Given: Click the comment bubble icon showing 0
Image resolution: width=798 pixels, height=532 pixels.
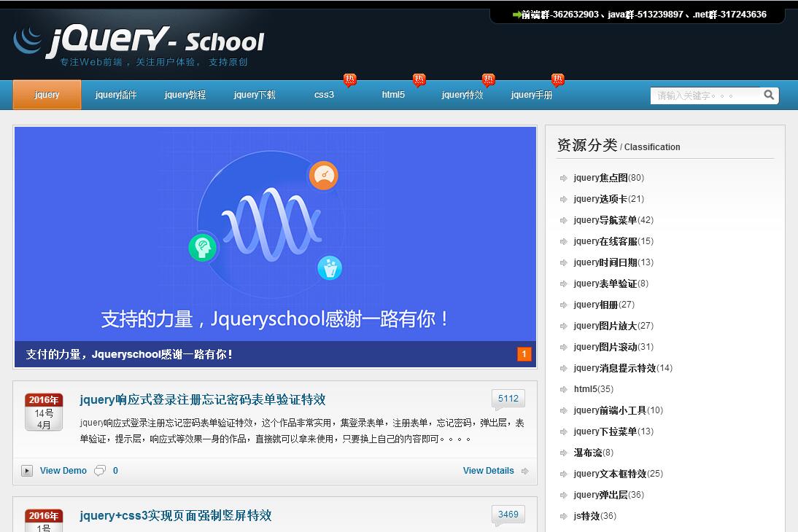Looking at the screenshot, I should tap(100, 471).
